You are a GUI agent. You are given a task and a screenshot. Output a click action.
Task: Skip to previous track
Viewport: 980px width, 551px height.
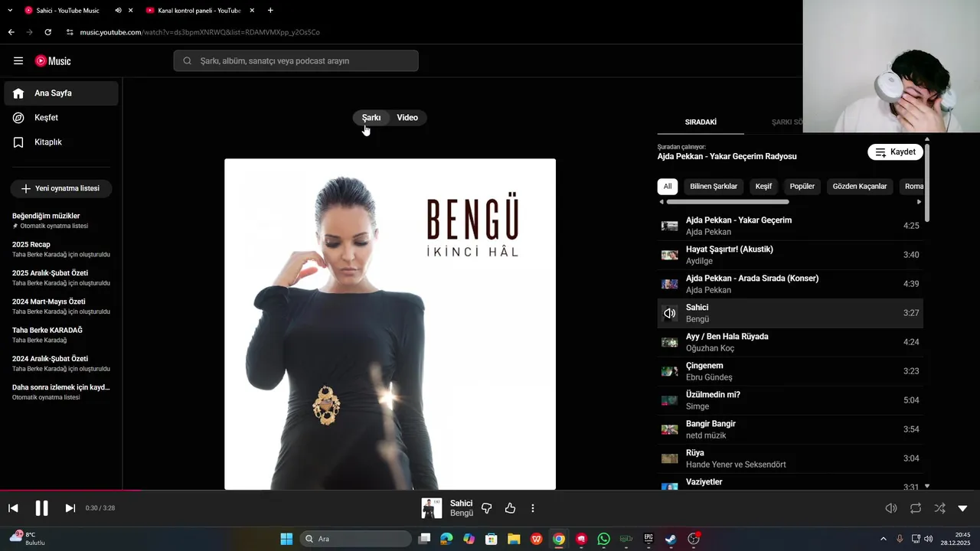pyautogui.click(x=13, y=508)
